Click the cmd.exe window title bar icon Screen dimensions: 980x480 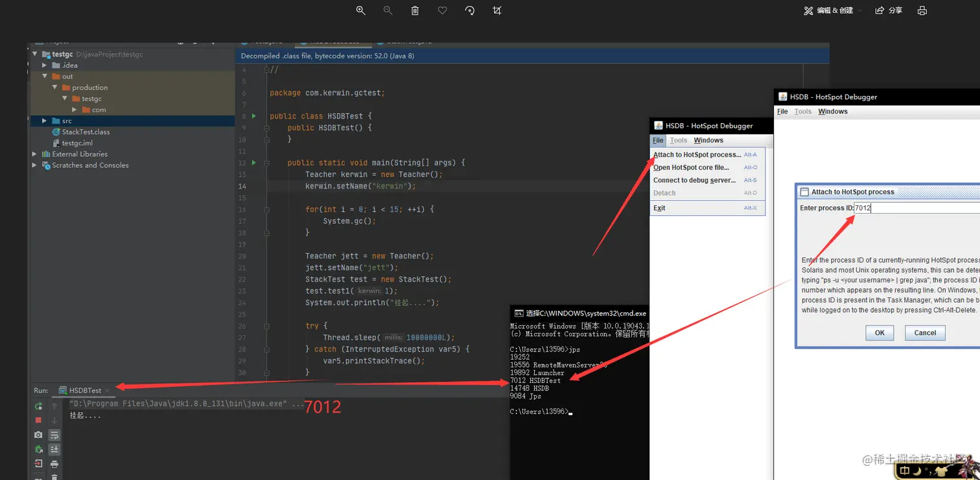tap(519, 314)
